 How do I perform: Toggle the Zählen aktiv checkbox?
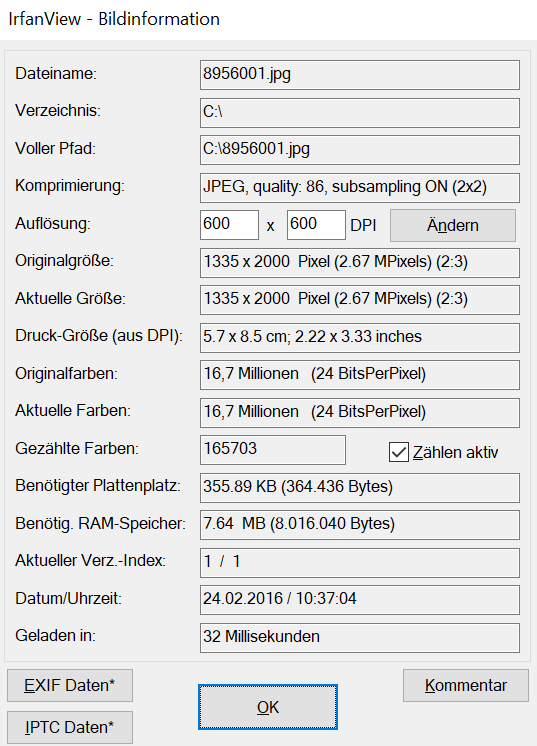point(399,452)
